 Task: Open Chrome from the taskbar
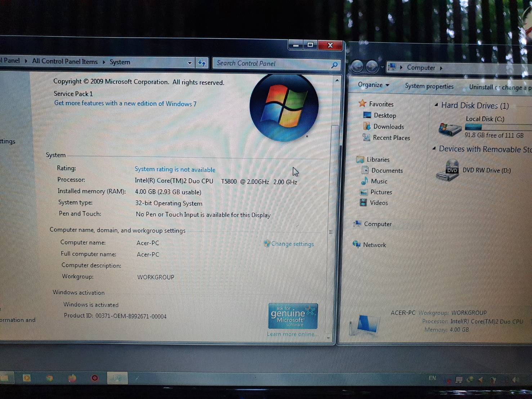(49, 378)
